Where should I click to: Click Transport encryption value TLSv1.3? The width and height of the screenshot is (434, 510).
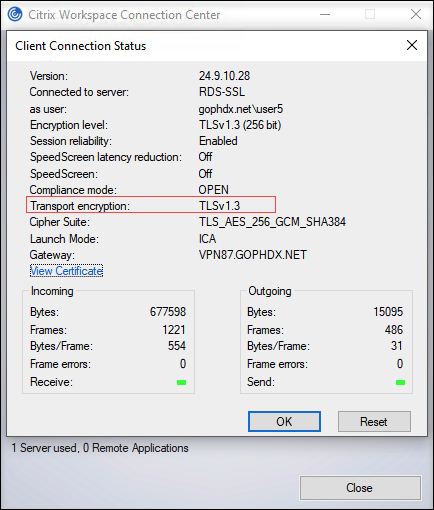pos(219,206)
